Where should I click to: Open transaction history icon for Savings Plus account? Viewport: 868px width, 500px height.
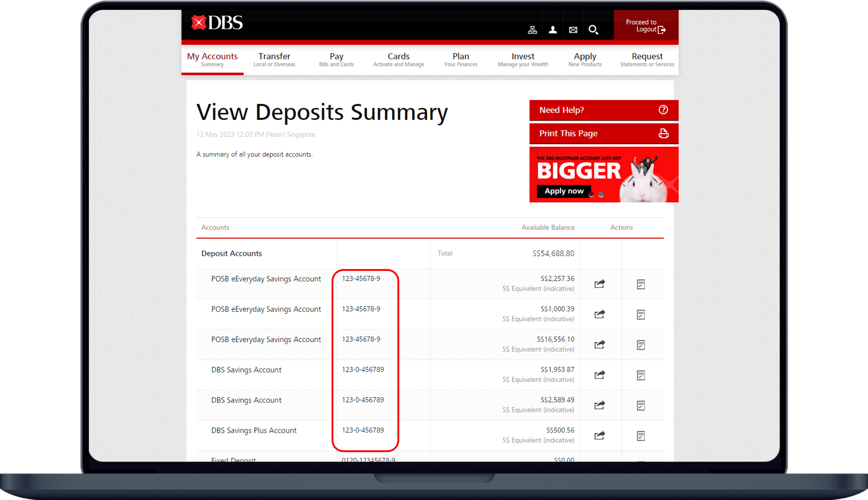[641, 435]
